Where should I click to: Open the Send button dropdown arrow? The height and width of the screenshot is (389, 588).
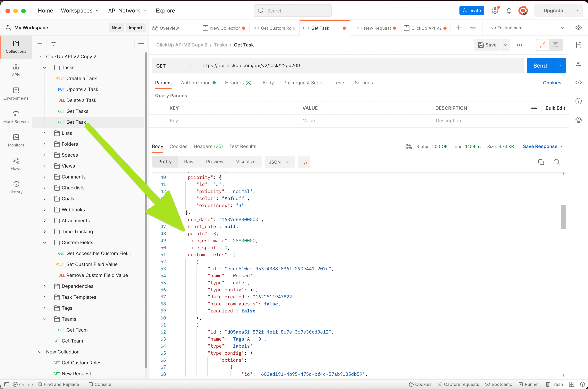[560, 66]
